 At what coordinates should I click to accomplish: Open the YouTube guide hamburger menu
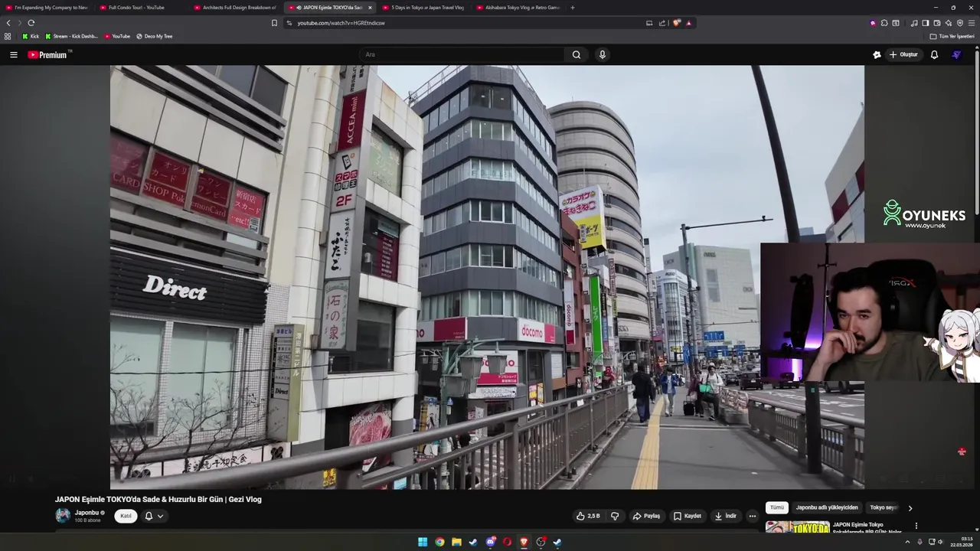pos(13,54)
